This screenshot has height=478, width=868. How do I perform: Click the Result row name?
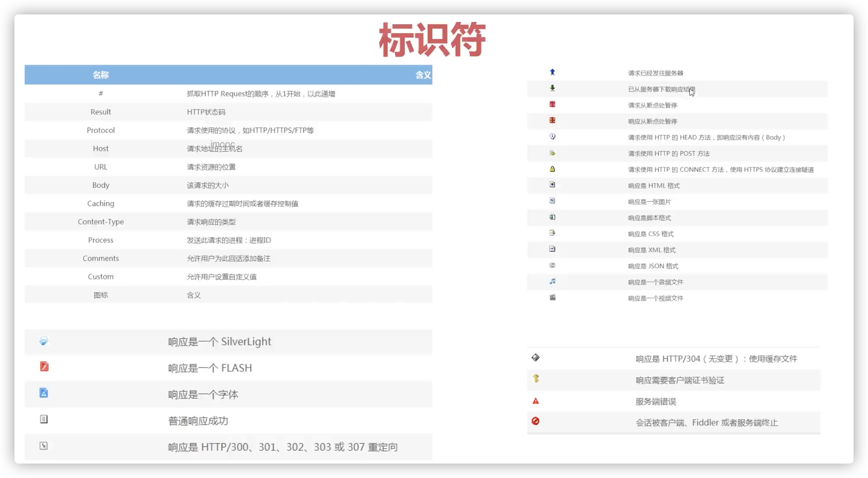pos(101,112)
